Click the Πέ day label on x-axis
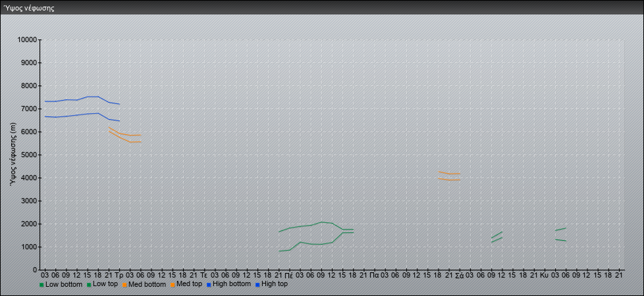Image resolution: width=644 pixels, height=296 pixels. click(288, 275)
